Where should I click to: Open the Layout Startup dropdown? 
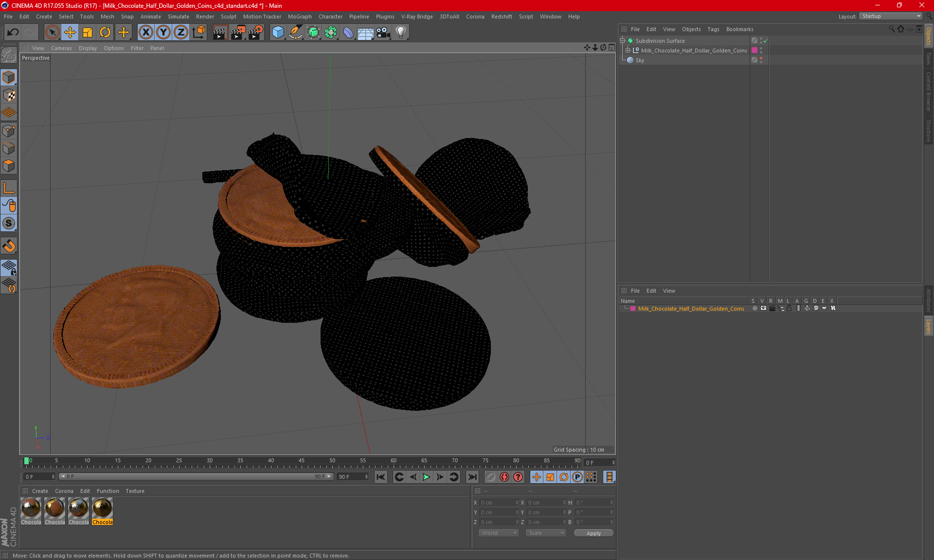coord(891,16)
